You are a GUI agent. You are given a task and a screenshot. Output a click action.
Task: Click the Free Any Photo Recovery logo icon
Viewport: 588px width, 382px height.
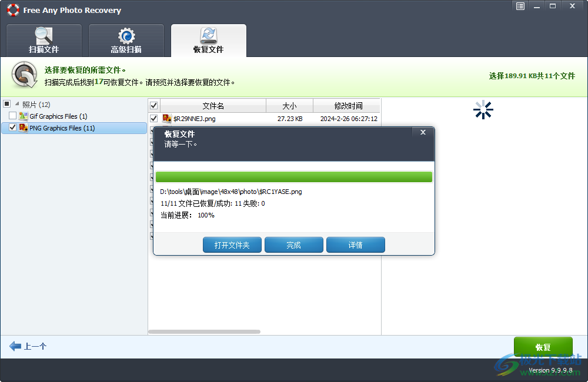click(x=13, y=10)
